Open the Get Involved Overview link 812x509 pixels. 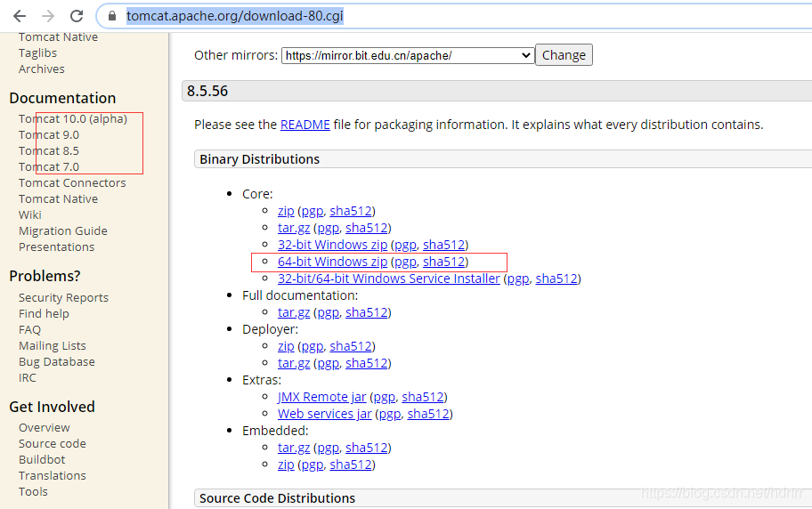(44, 428)
